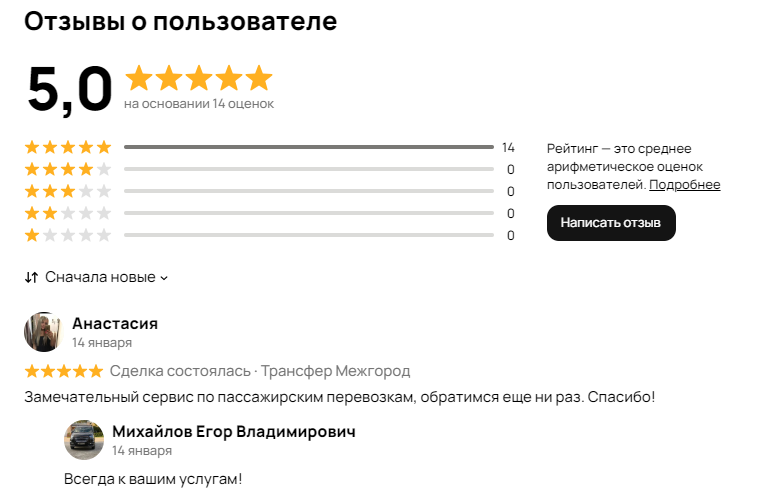Screen dimensions: 759x499
Task: Click the four-star row in rating breakdown
Action: tap(270, 169)
